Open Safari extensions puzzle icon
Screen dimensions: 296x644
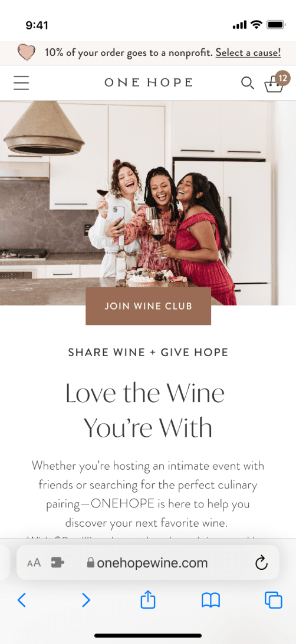[x=58, y=563]
